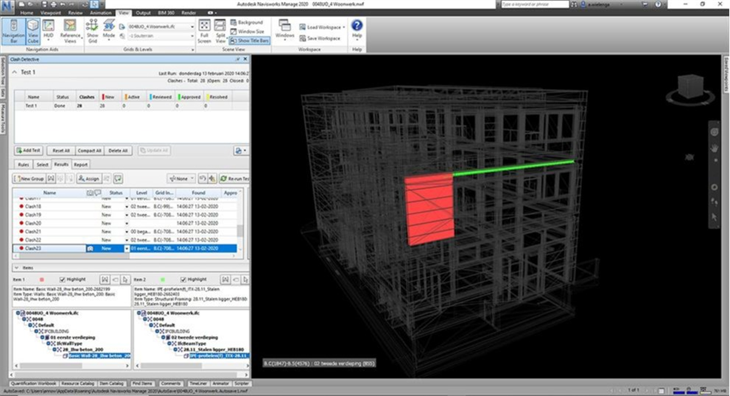Click the Assign button
730x396 pixels.
click(88, 179)
